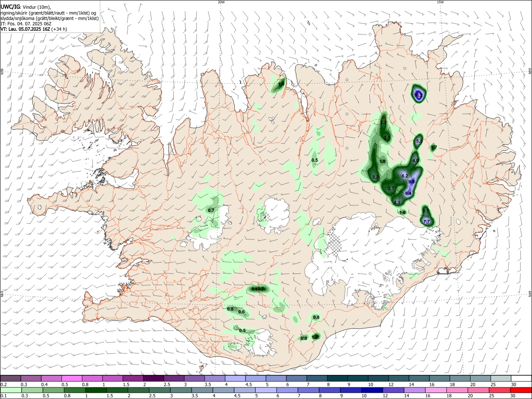
Task: Click the 2.1 rainfall value label
Action: tap(387, 138)
